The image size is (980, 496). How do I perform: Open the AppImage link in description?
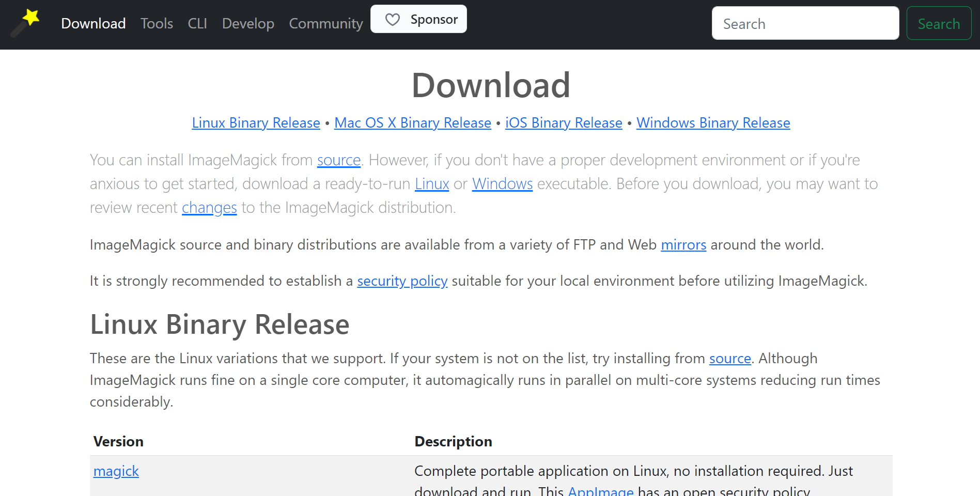(x=600, y=491)
